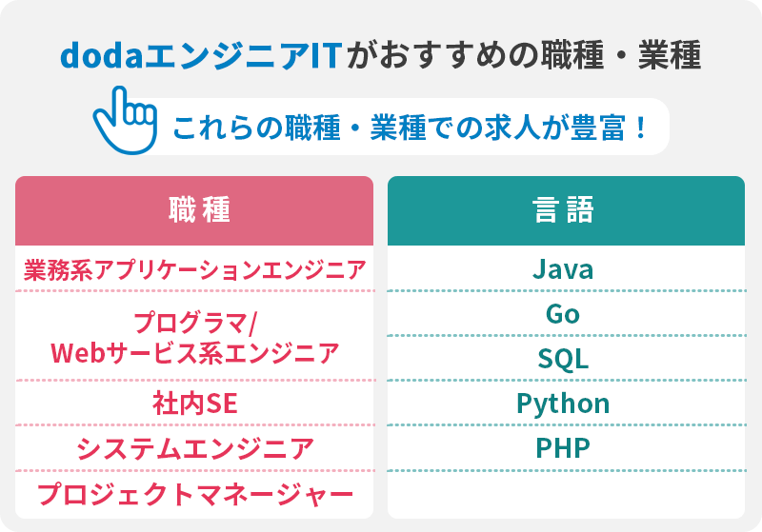Viewport: 762px width, 532px height.
Task: Select SQL in the language column
Action: (x=566, y=358)
